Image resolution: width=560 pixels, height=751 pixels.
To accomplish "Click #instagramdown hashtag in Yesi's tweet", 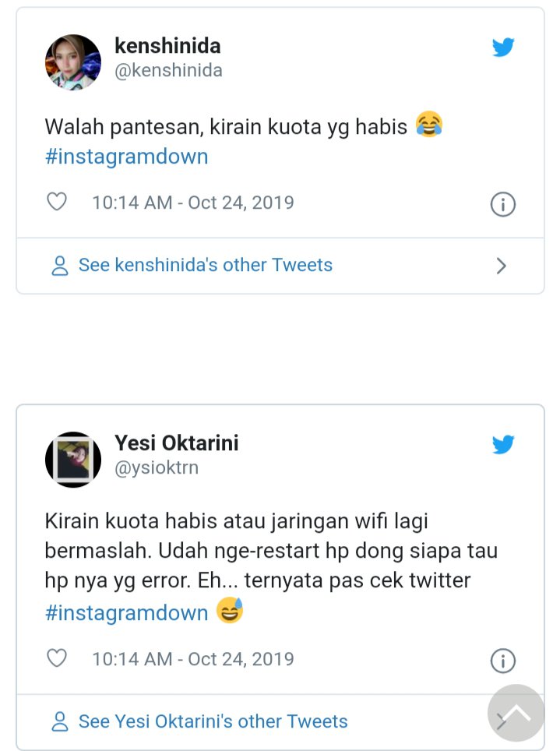I will (x=126, y=613).
